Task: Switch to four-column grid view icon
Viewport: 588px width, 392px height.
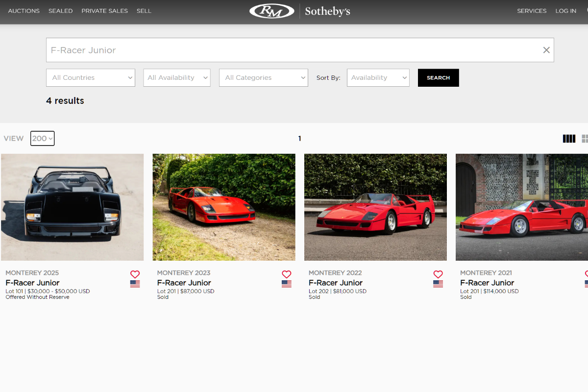Action: (569, 139)
